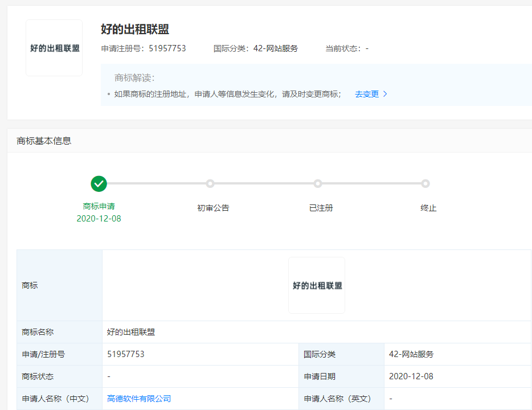Image resolution: width=532 pixels, height=410 pixels.
Task: Click the 商标名称 value in table
Action: (131, 332)
